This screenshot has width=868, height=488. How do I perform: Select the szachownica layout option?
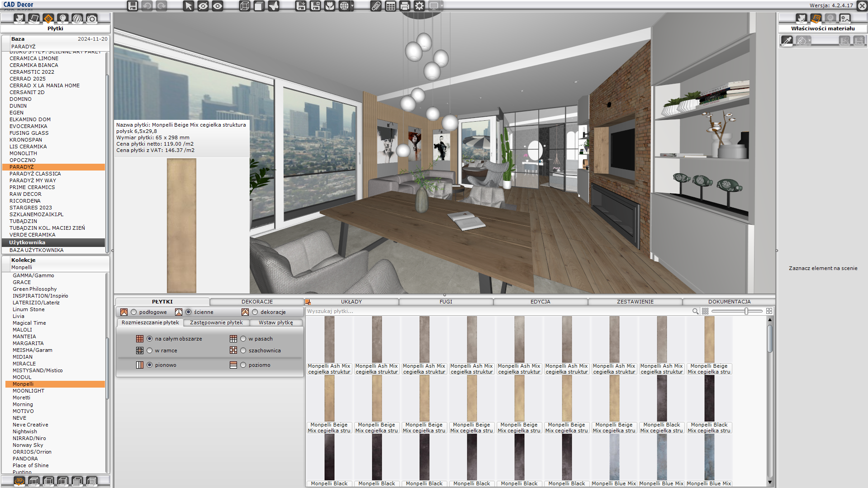click(x=243, y=351)
